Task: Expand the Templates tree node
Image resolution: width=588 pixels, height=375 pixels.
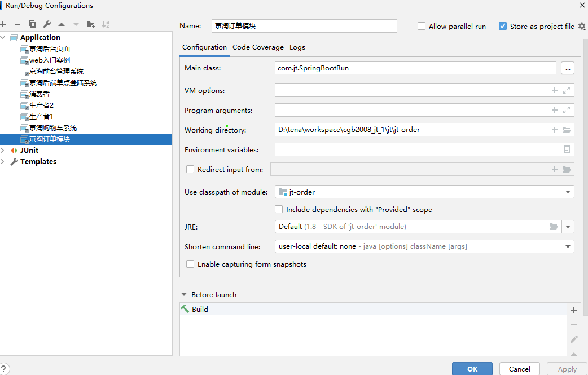Action: [3, 161]
